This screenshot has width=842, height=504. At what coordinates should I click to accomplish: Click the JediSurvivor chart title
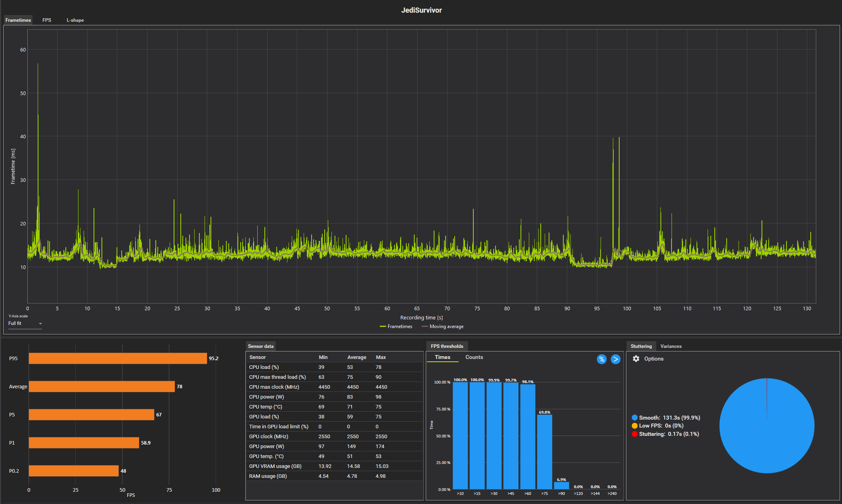[x=421, y=10]
